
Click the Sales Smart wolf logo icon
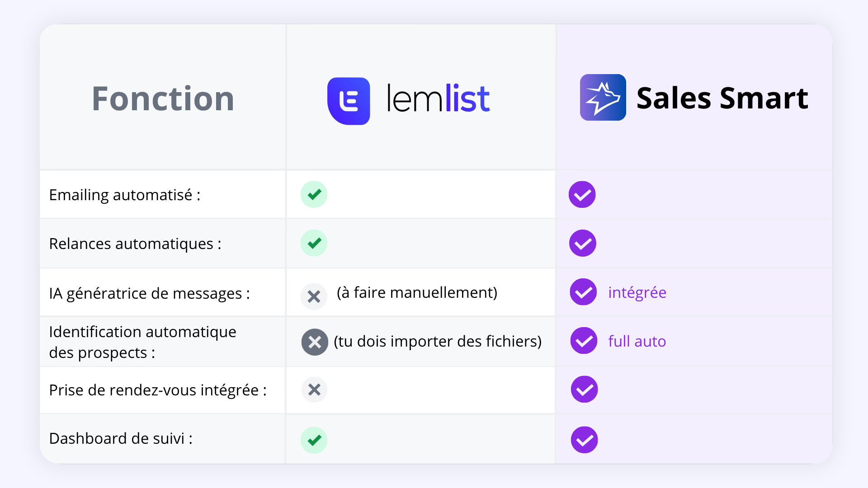[x=603, y=97]
